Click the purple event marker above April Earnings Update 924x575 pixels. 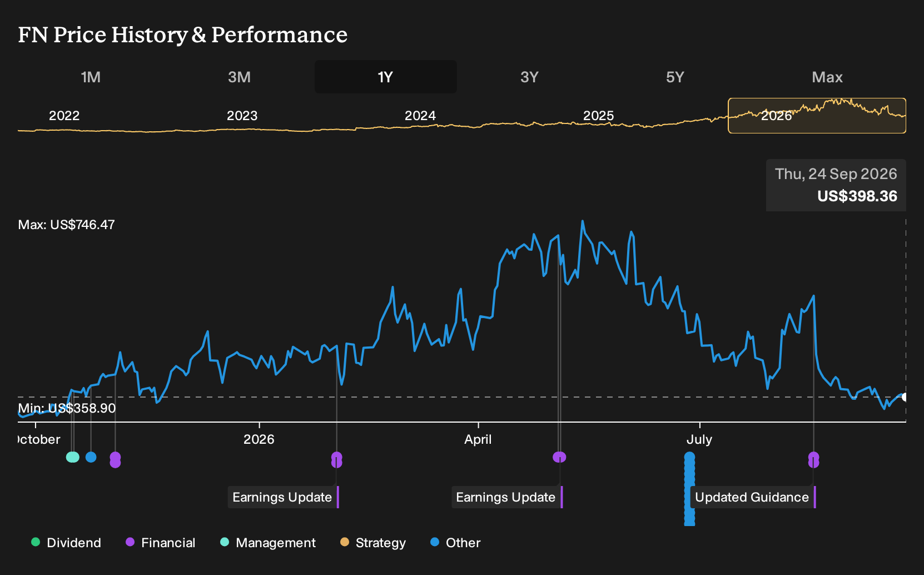559,457
